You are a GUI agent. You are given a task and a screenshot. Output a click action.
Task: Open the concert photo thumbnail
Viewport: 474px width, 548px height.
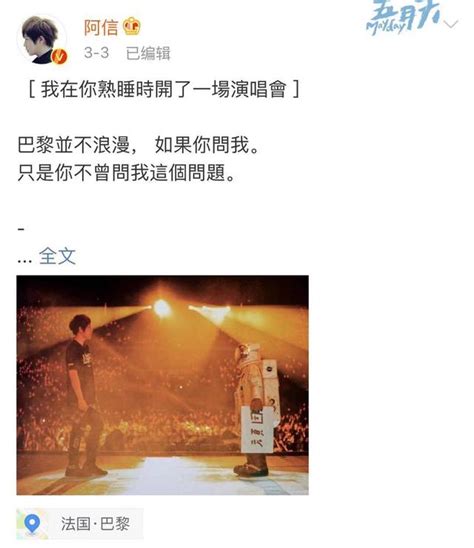point(163,385)
